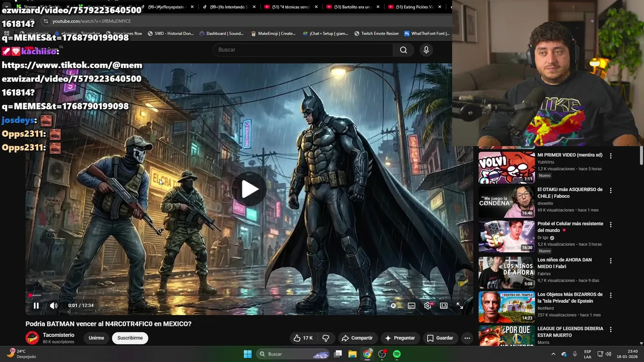Open 'El OTAKU más ASQUERØSO de CHILE' thumbnail
The height and width of the screenshot is (362, 644).
coord(507,202)
